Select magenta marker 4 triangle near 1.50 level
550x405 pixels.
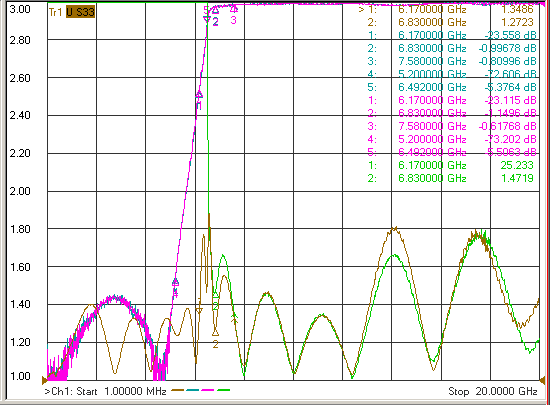[x=175, y=282]
